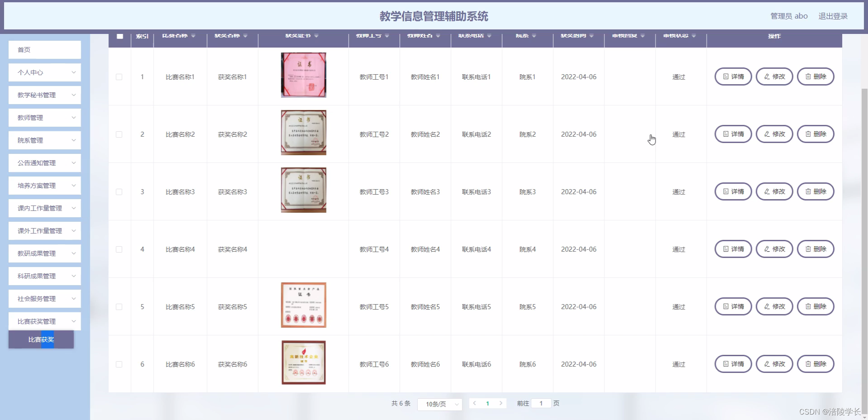Click the previous page arrow in pagination
Screen dimensions: 868x420
tap(475, 403)
